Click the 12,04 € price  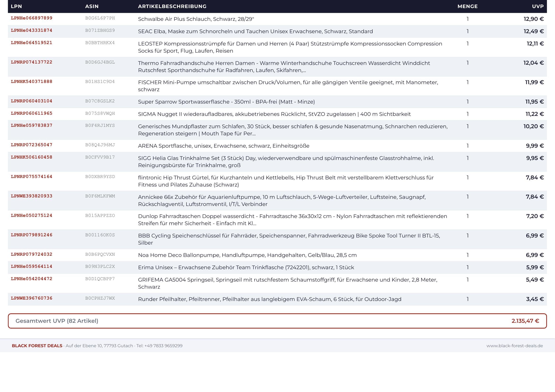coord(533,63)
